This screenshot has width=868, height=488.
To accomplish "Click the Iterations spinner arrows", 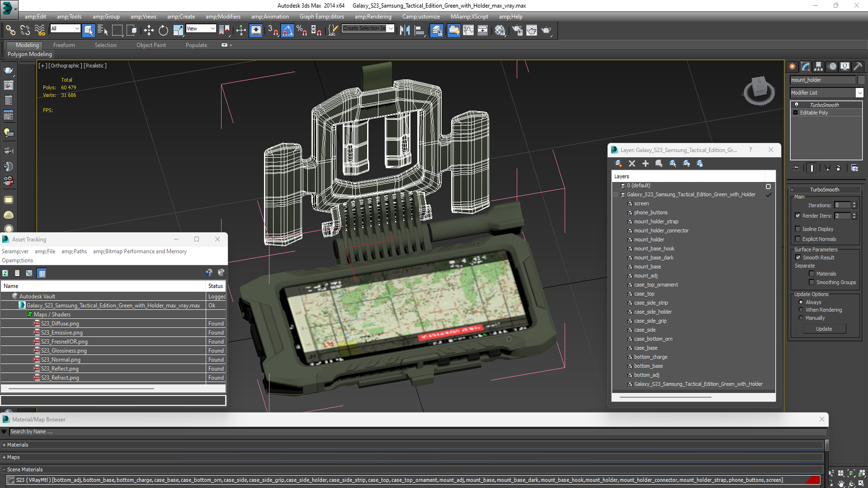I will 854,205.
